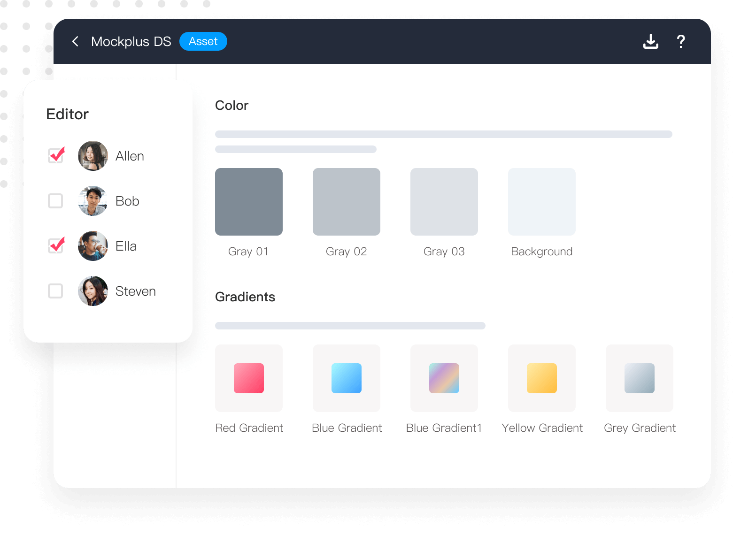Open the Yellow Gradient tile
Viewport: 756px width, 535px height.
tap(542, 378)
